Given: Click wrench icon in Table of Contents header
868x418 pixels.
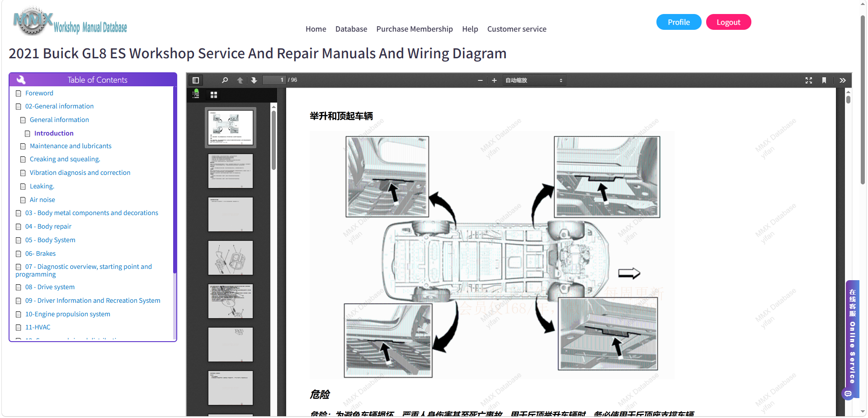Looking at the screenshot, I should (x=21, y=80).
